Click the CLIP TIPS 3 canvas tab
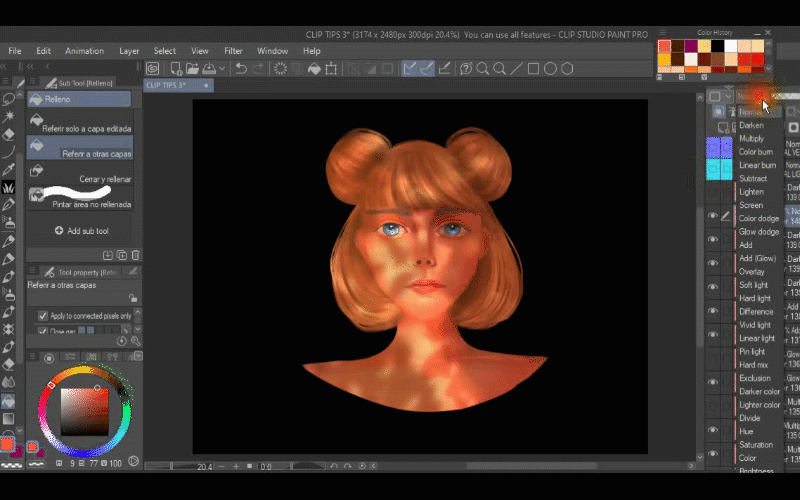800x500 pixels. pyautogui.click(x=166, y=85)
